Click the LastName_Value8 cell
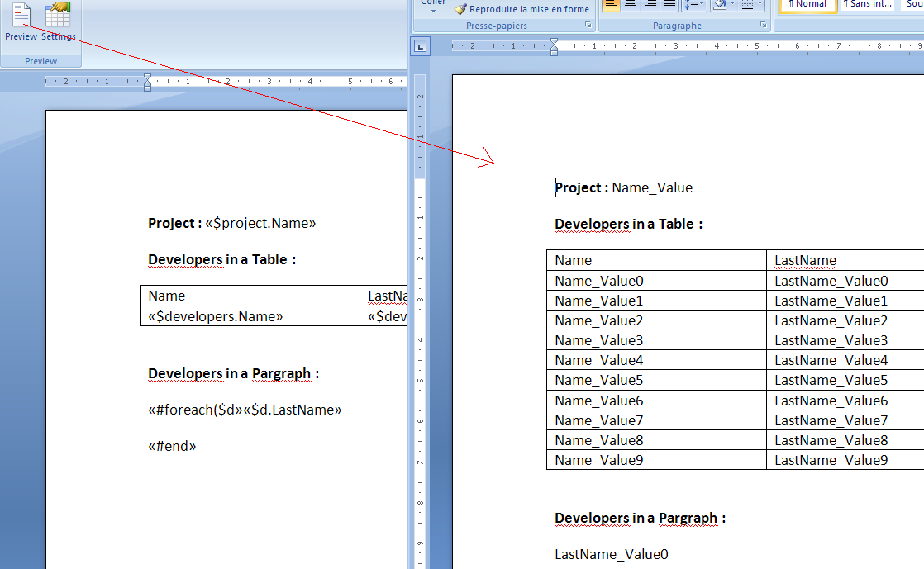Screen dimensions: 924x569 (x=845, y=441)
